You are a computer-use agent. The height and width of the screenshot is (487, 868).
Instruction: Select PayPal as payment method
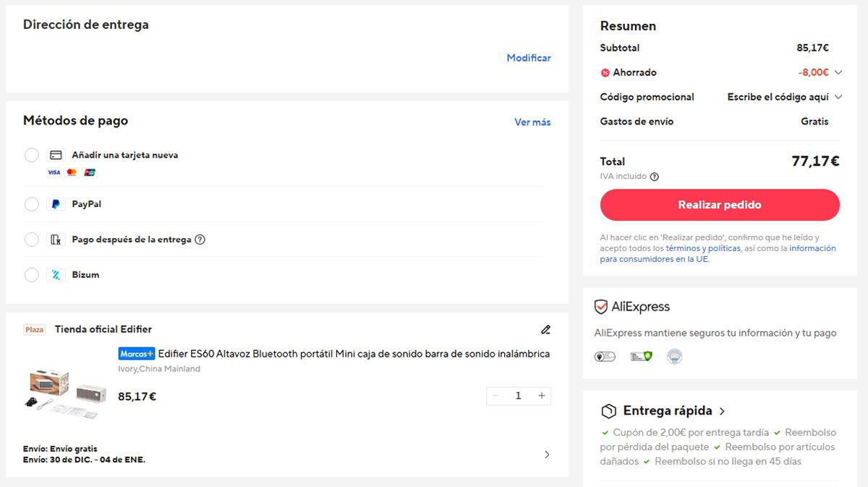click(x=31, y=204)
